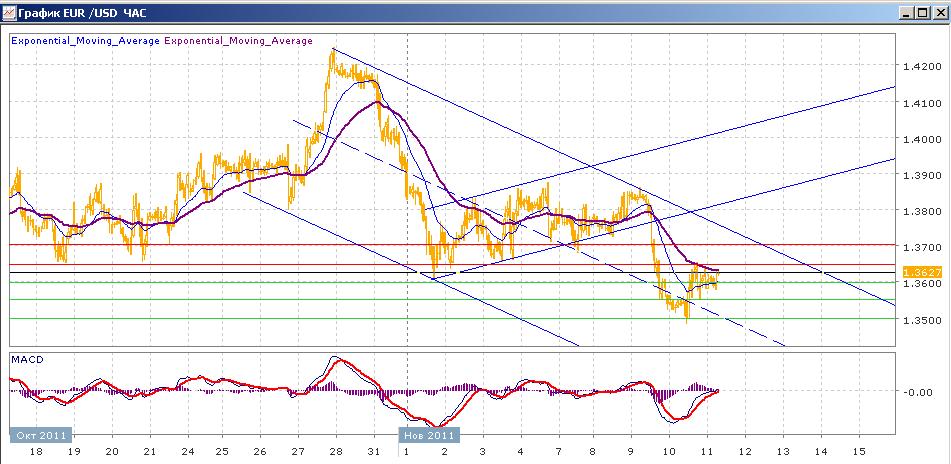Click the 1.4100 price axis label

click(x=920, y=103)
